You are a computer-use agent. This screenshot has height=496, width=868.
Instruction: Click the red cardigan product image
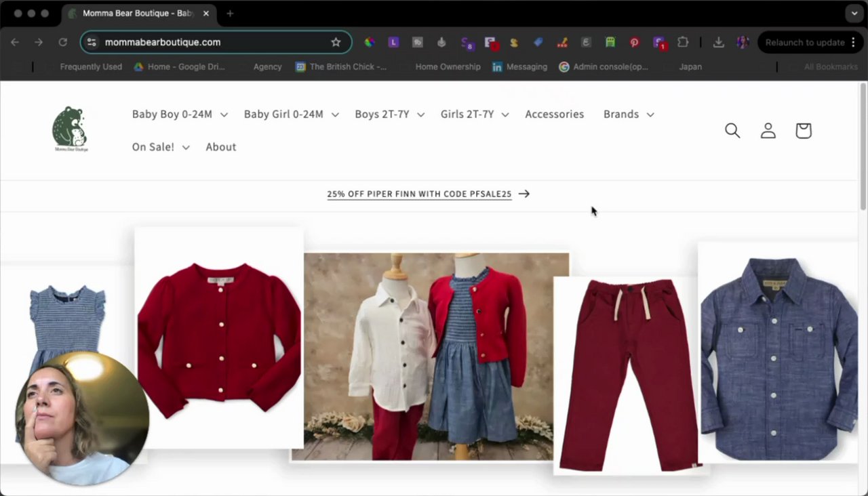219,339
